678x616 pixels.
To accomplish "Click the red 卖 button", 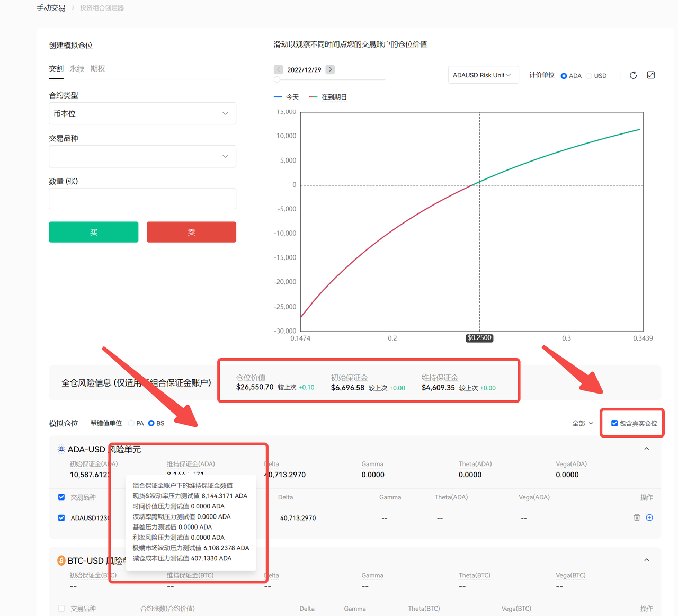I will 191,232.
